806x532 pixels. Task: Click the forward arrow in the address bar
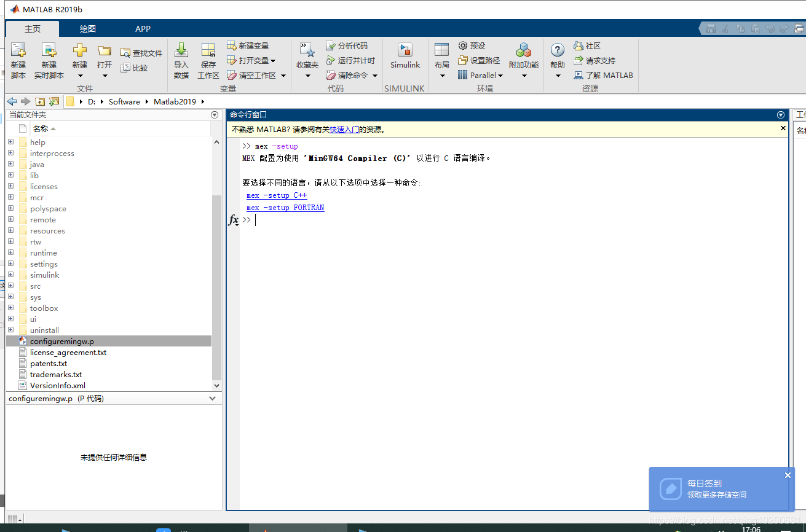pyautogui.click(x=25, y=101)
